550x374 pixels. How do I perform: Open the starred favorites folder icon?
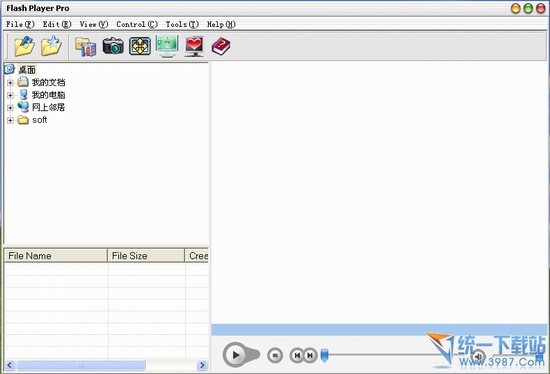[51, 46]
